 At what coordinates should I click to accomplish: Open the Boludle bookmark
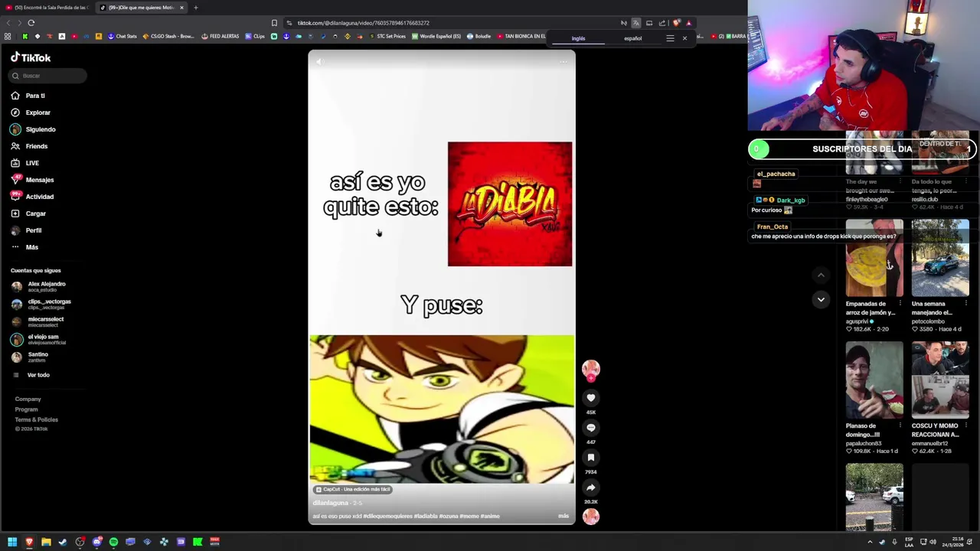[479, 36]
